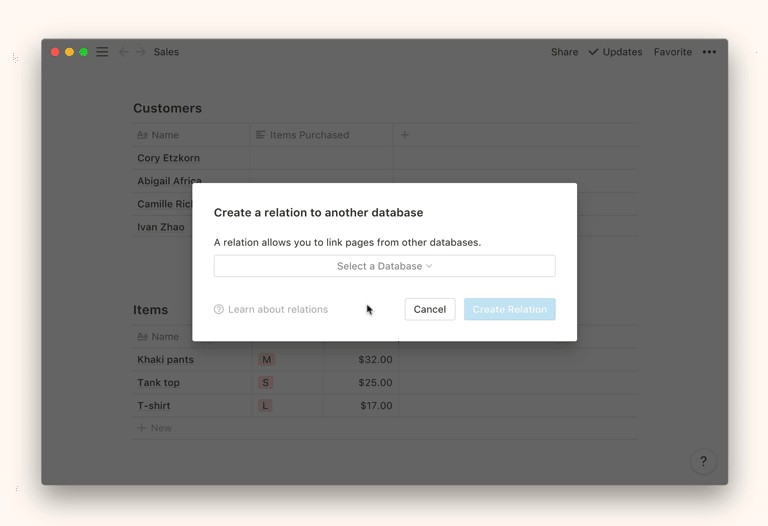Image resolution: width=768 pixels, height=526 pixels.
Task: Click Favorite in the top bar
Action: pyautogui.click(x=672, y=52)
